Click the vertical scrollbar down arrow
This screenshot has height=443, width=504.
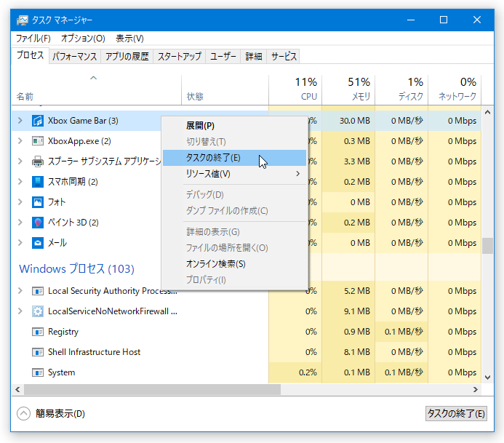click(x=487, y=378)
